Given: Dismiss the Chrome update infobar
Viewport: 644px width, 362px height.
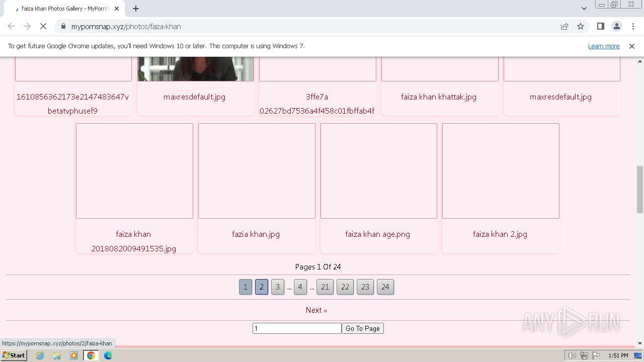Looking at the screenshot, I should pyautogui.click(x=632, y=46).
